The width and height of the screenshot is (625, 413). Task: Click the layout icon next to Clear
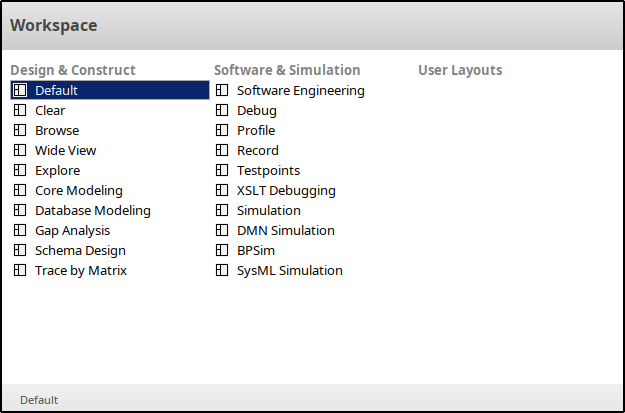20,110
